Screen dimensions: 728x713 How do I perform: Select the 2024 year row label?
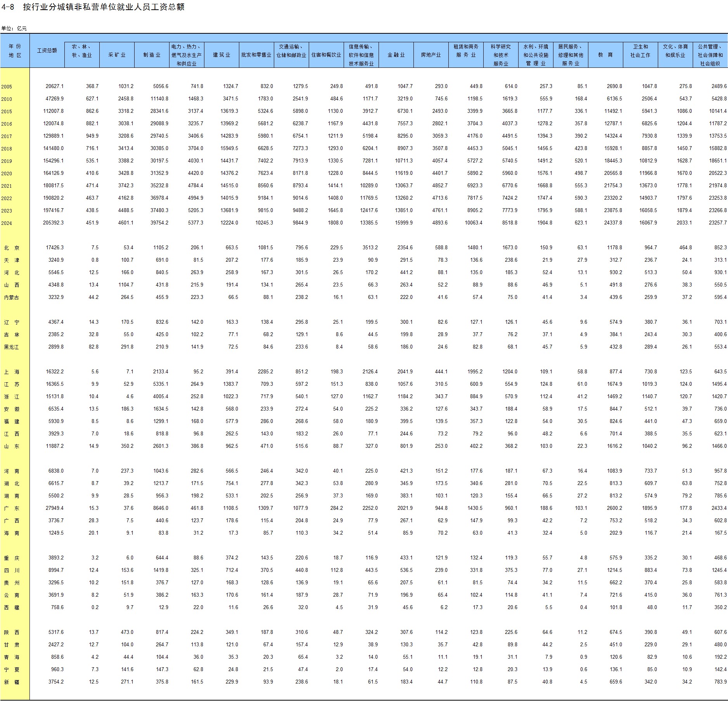[7, 223]
